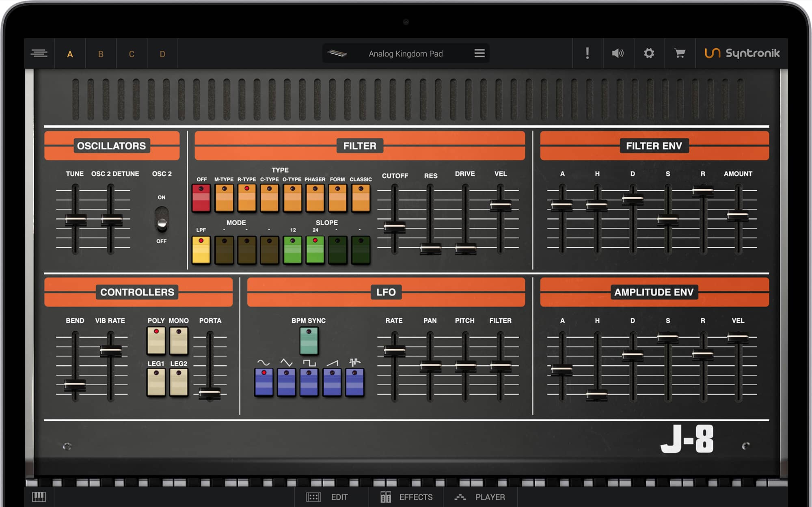
Task: Switch to part C tab
Action: pyautogui.click(x=132, y=54)
